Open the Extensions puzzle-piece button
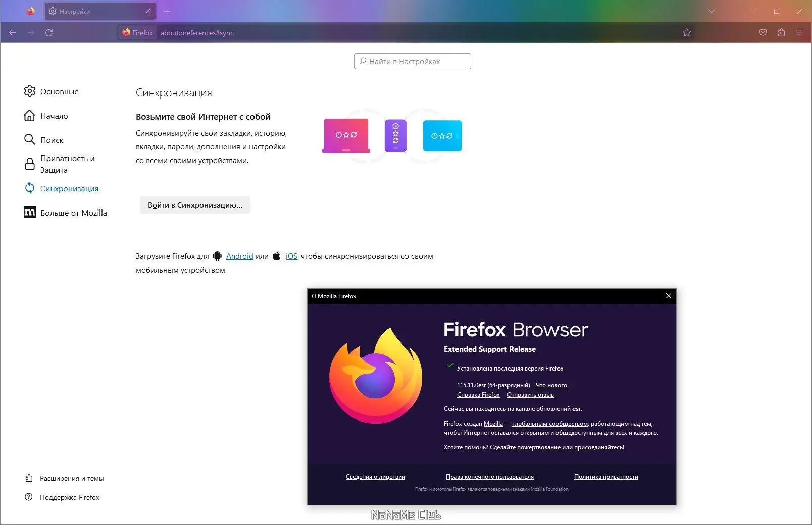This screenshot has width=812, height=525. tap(781, 33)
